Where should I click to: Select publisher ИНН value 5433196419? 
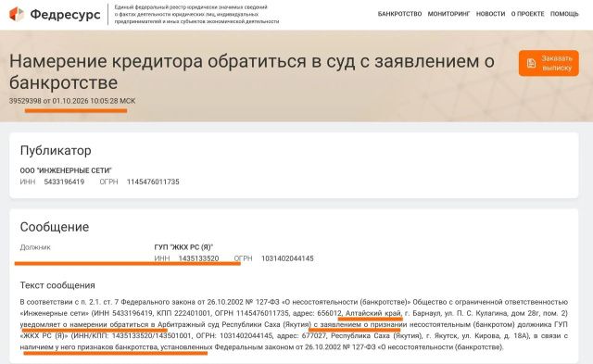pos(64,182)
